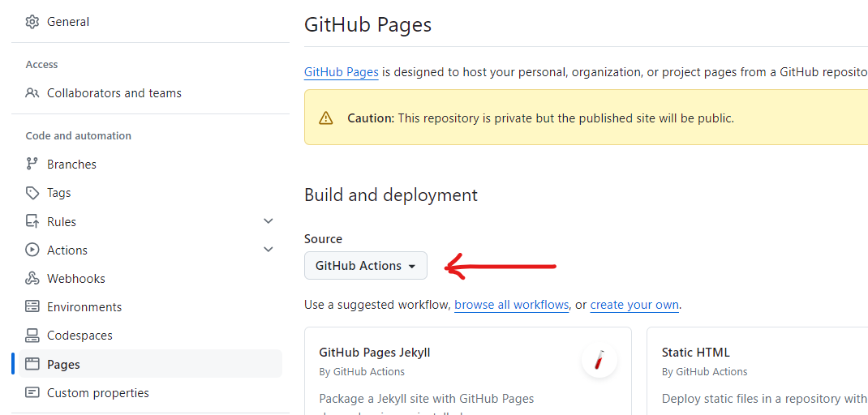Click By GitHub Actions under Static HTML
The image size is (868, 415).
[704, 371]
